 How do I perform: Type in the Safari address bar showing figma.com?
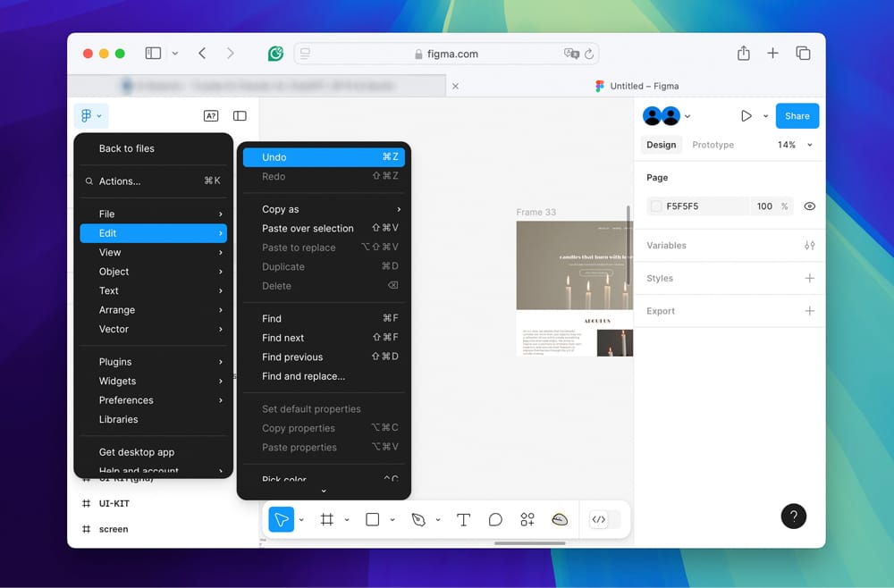click(x=447, y=53)
